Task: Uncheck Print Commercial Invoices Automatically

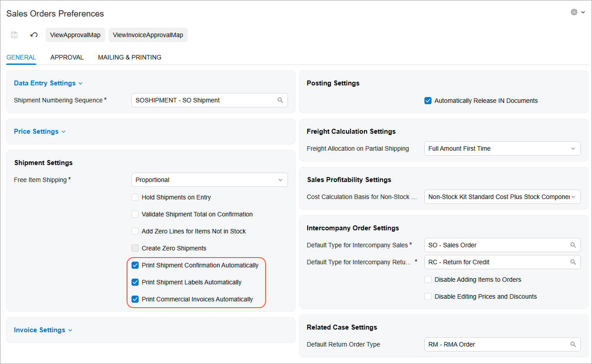Action: click(135, 299)
